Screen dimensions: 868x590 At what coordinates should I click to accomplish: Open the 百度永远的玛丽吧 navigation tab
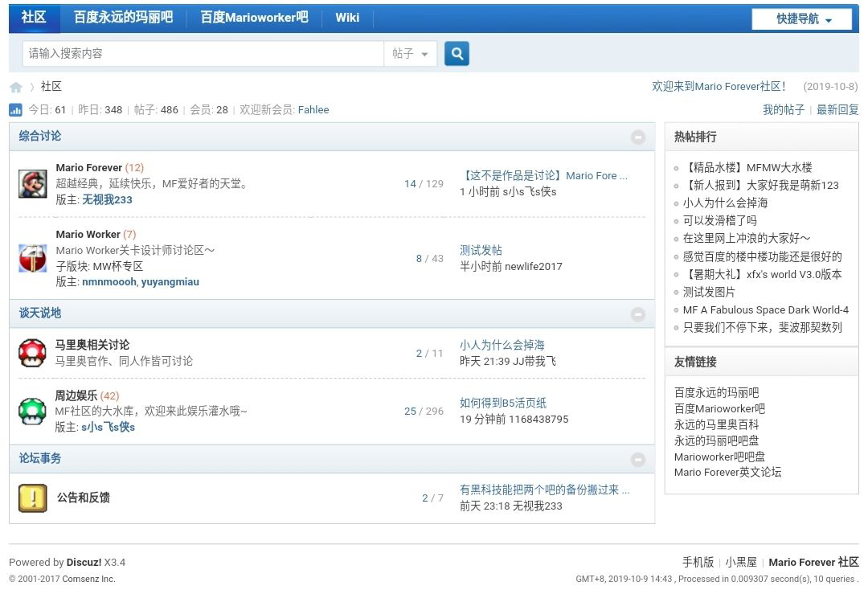tap(123, 18)
